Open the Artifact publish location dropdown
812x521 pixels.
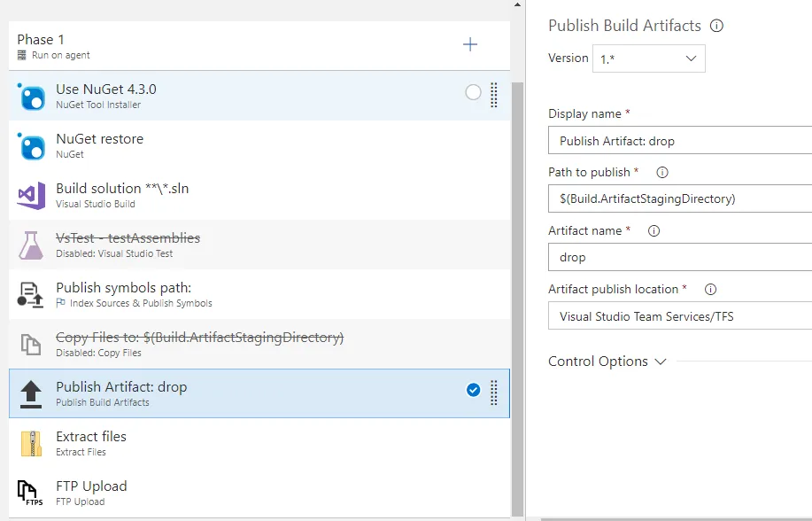coord(680,316)
